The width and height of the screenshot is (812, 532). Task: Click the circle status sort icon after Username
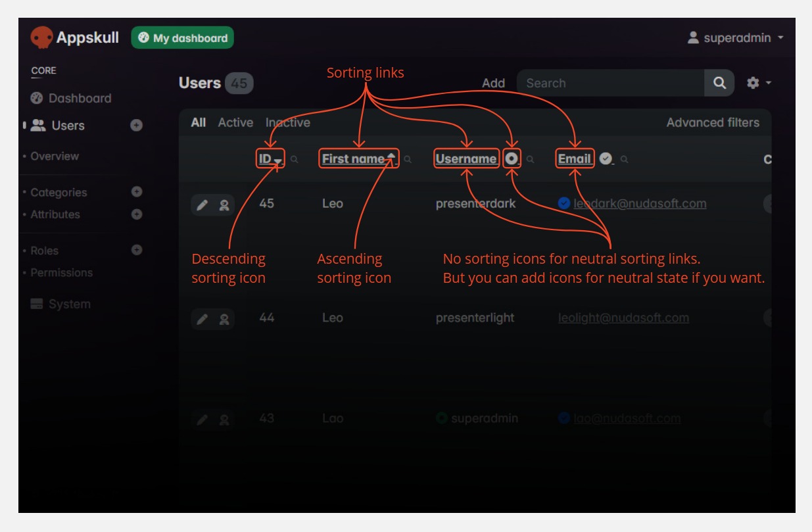[x=512, y=158]
